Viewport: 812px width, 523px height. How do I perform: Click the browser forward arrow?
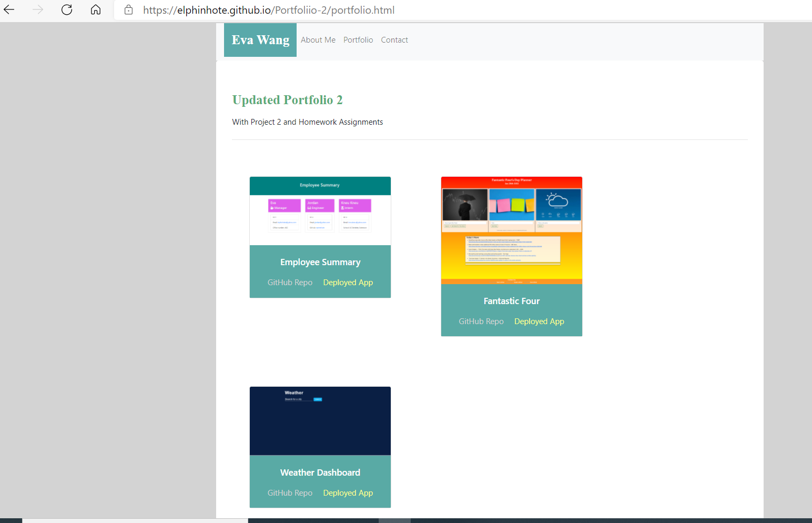pos(38,9)
